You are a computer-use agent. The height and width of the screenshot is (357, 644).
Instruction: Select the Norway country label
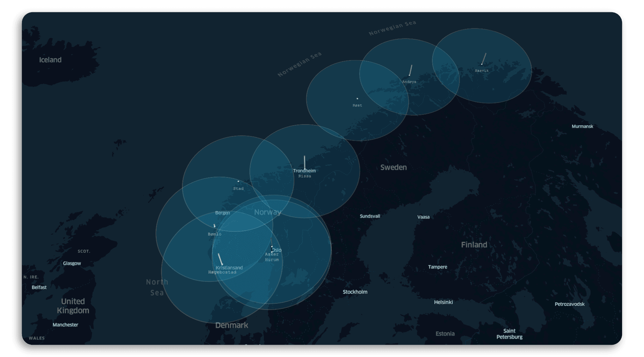point(268,212)
